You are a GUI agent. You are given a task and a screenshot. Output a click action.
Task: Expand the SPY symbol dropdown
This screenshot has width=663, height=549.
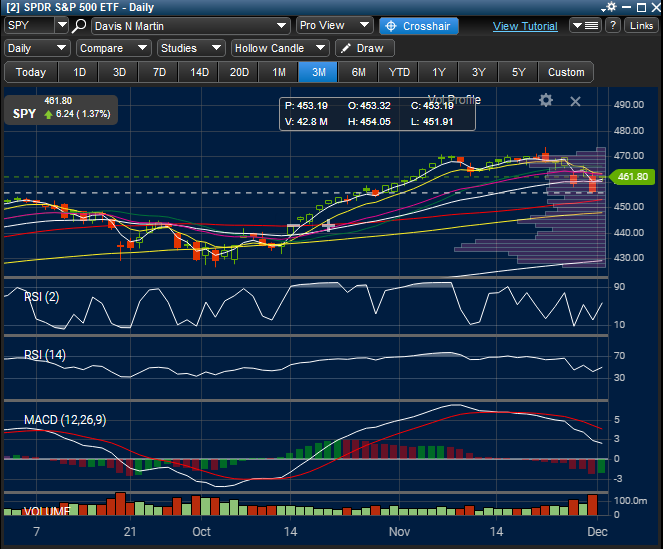62,25
